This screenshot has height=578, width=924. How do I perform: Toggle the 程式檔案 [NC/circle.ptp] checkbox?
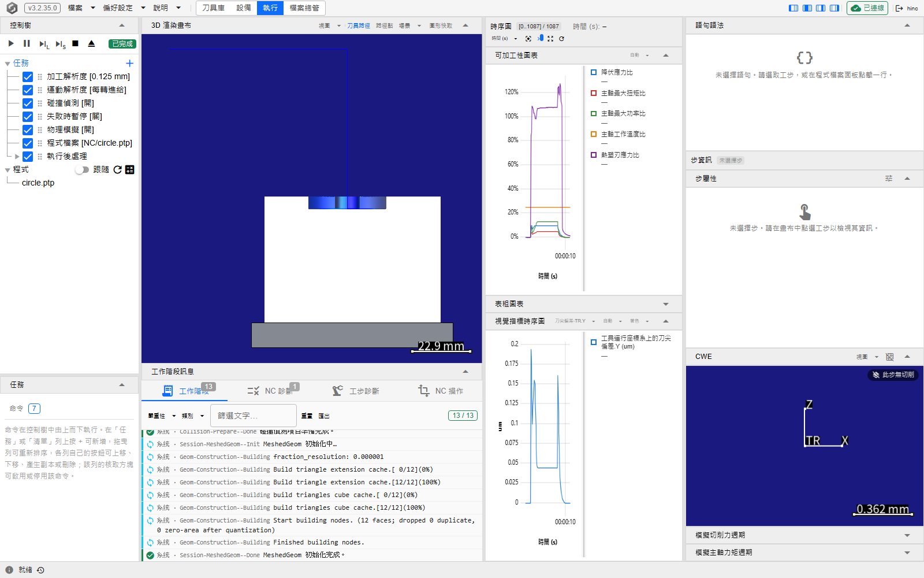tap(28, 143)
